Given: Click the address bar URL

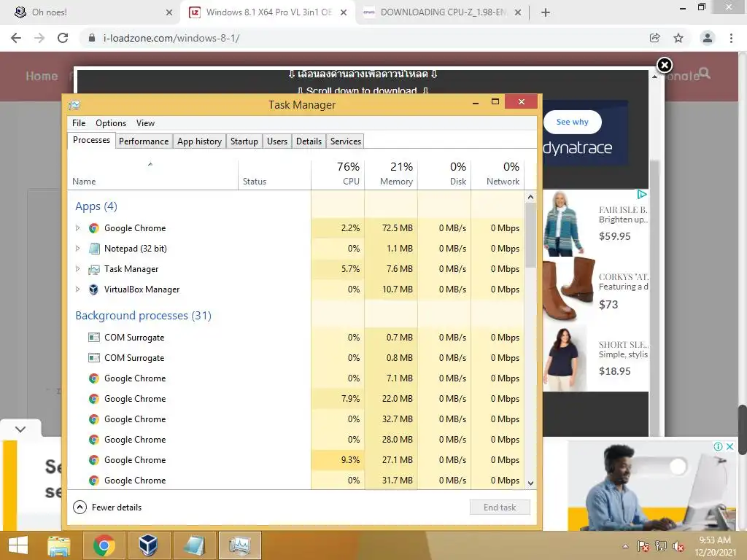Looking at the screenshot, I should tap(171, 38).
